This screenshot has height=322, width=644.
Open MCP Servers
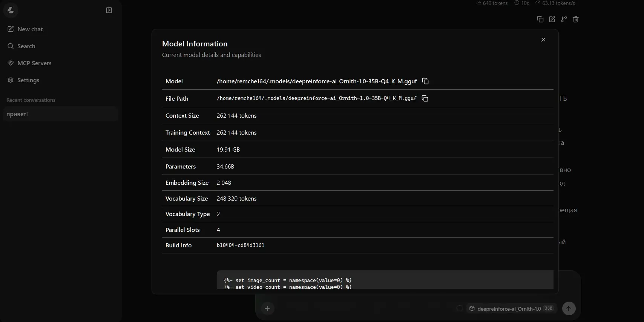(29, 63)
